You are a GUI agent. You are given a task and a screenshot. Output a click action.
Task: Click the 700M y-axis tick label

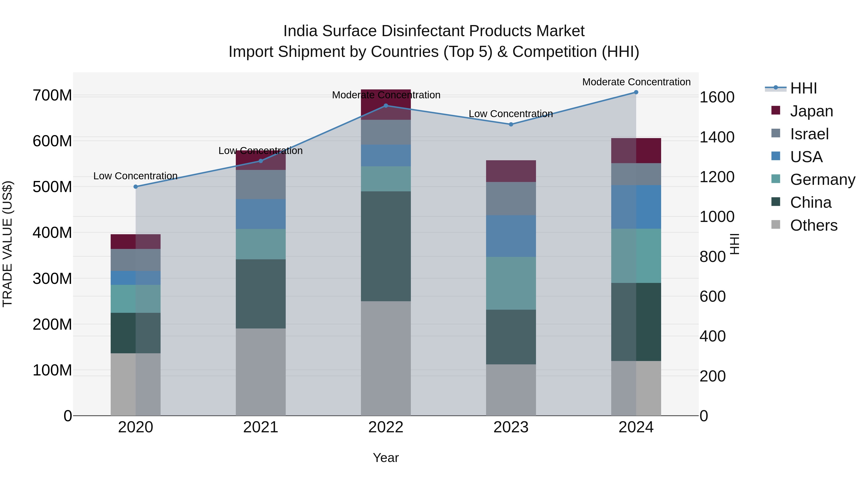[52, 95]
